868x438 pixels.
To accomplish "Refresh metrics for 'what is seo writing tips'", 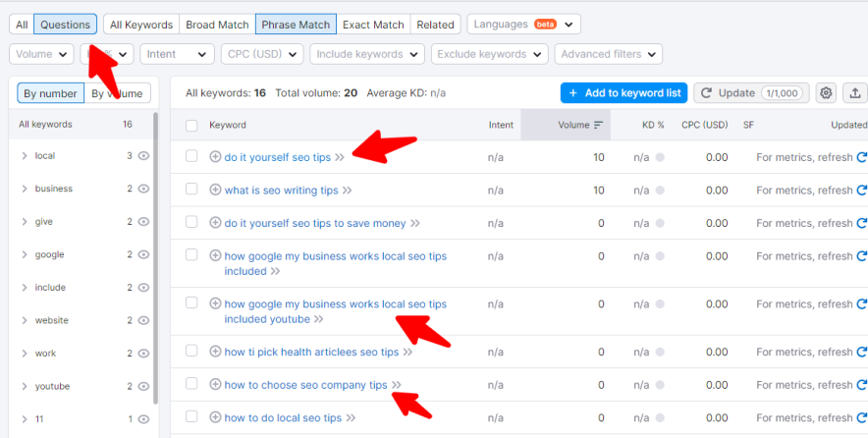I will pyautogui.click(x=861, y=191).
